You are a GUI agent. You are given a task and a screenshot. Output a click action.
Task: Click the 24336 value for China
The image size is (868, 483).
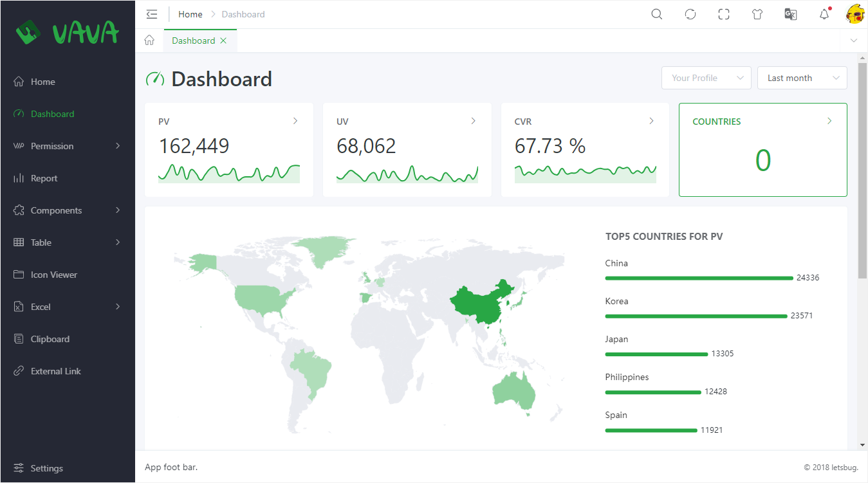808,278
